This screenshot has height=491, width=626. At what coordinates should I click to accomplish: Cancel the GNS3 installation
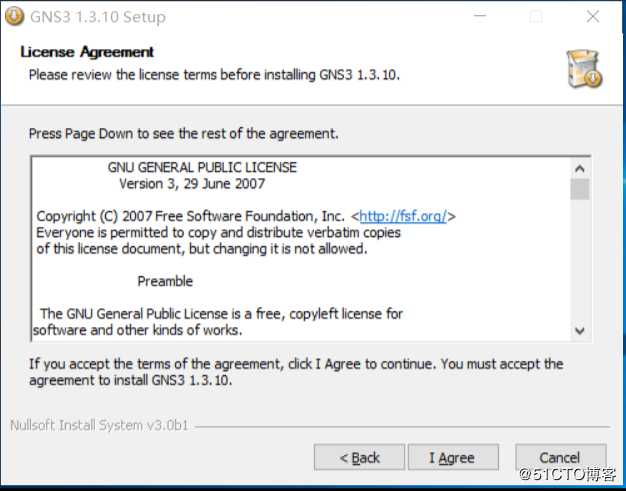pyautogui.click(x=559, y=458)
